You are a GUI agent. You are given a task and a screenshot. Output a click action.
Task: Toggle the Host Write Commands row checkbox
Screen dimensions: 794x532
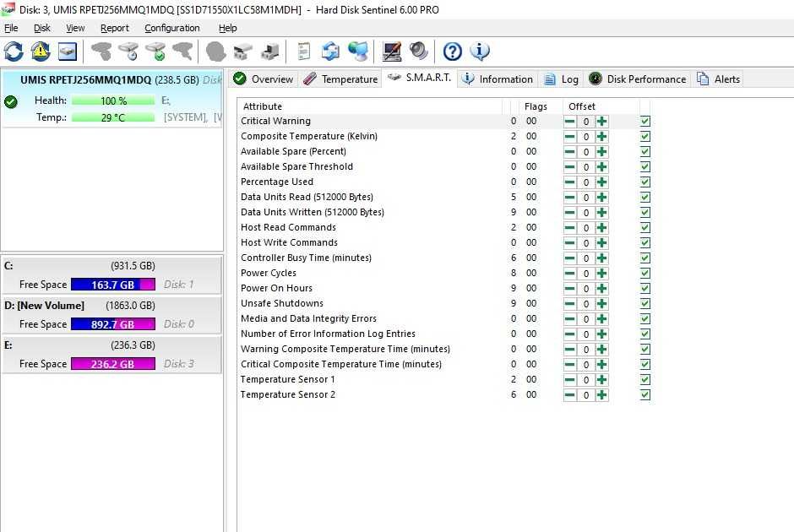point(645,243)
